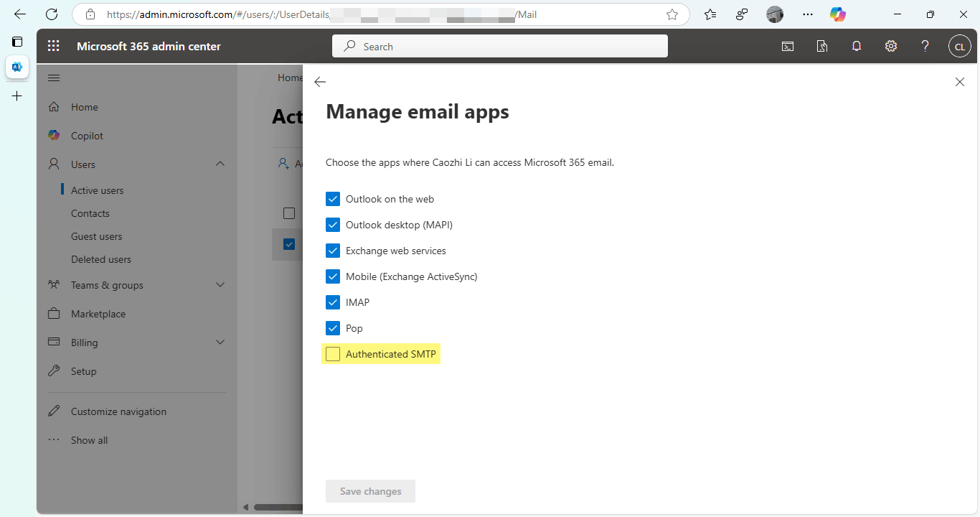Expand the Billing section
Image resolution: width=980 pixels, height=517 pixels.
[220, 342]
